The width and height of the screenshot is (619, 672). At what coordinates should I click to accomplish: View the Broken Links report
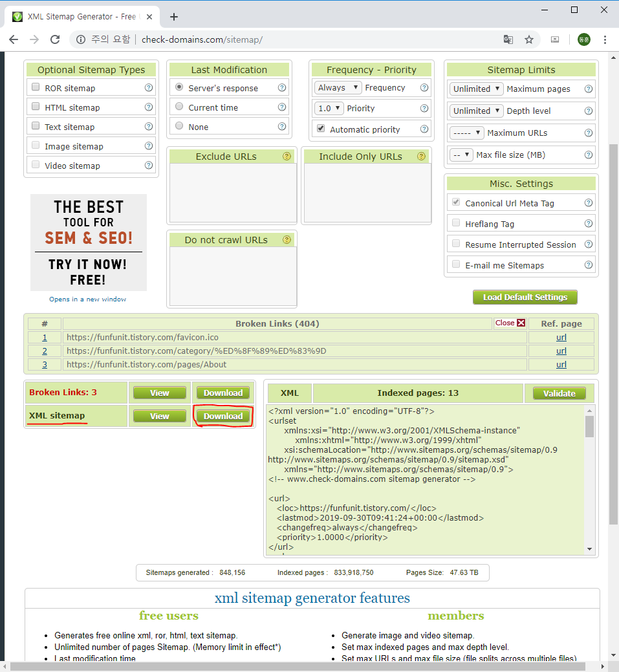coord(160,393)
